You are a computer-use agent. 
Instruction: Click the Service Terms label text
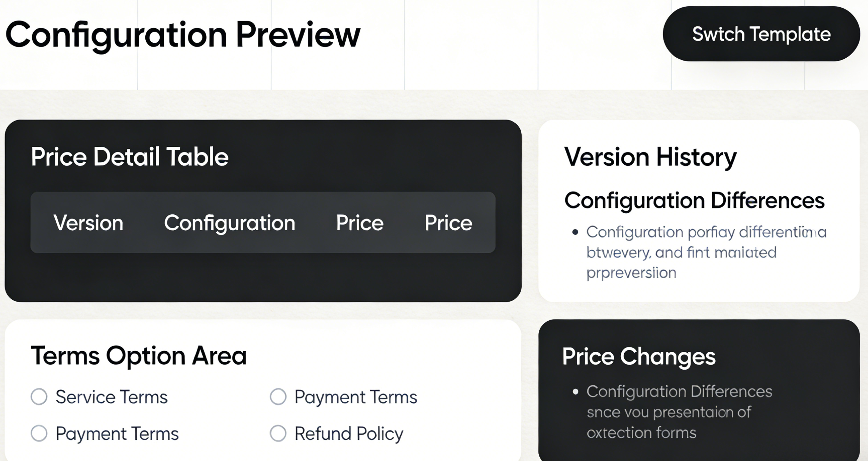coord(112,397)
